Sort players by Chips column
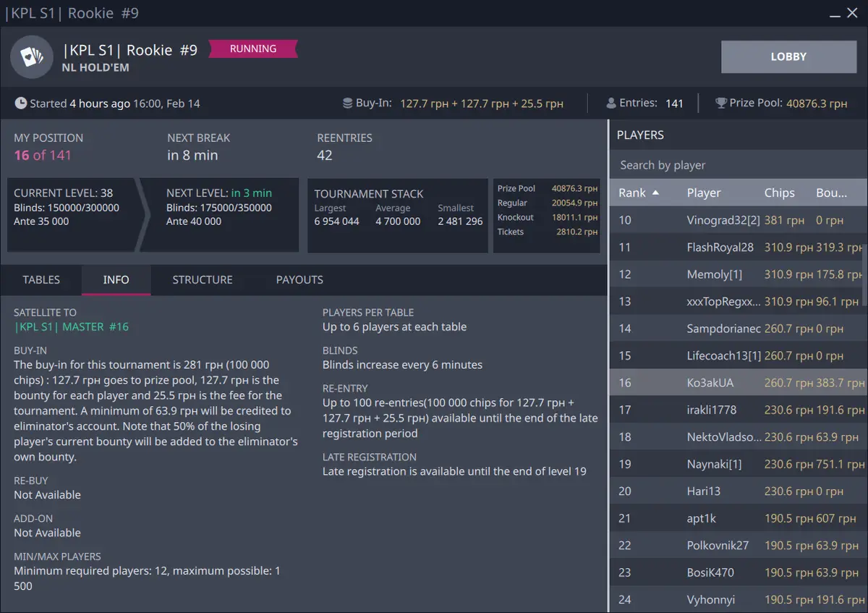Viewport: 868px width, 613px height. 779,193
